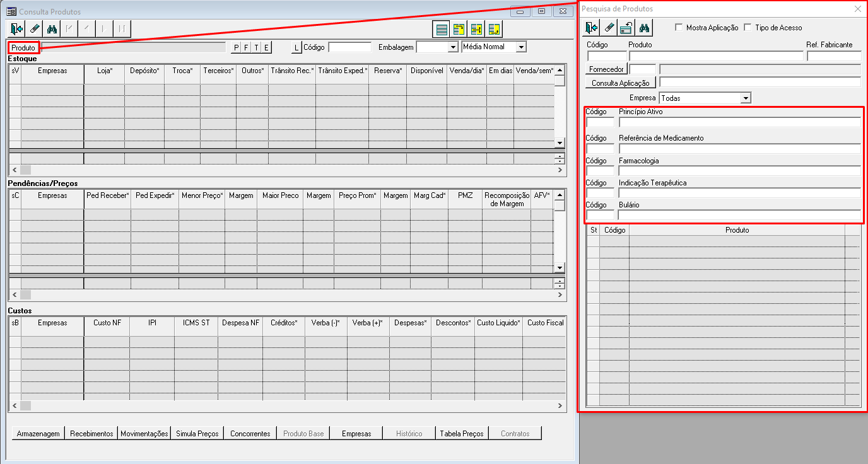Viewport: 868px width, 464px height.
Task: Click the Estoque horizontal scrollbar right arrow
Action: [560, 170]
